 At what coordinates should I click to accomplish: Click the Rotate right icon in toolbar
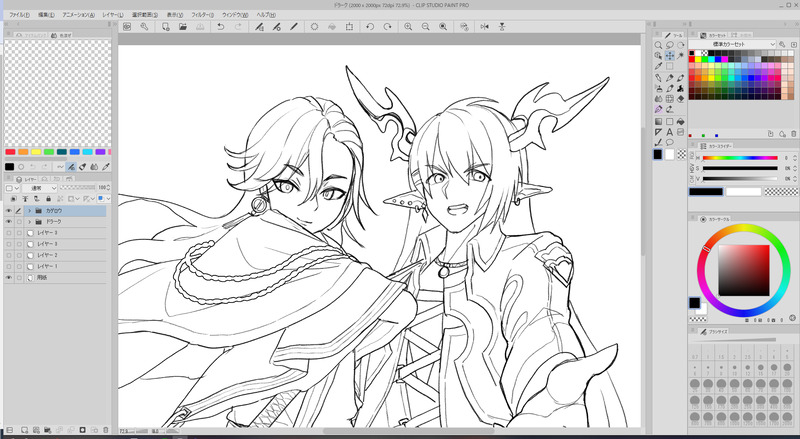387,27
